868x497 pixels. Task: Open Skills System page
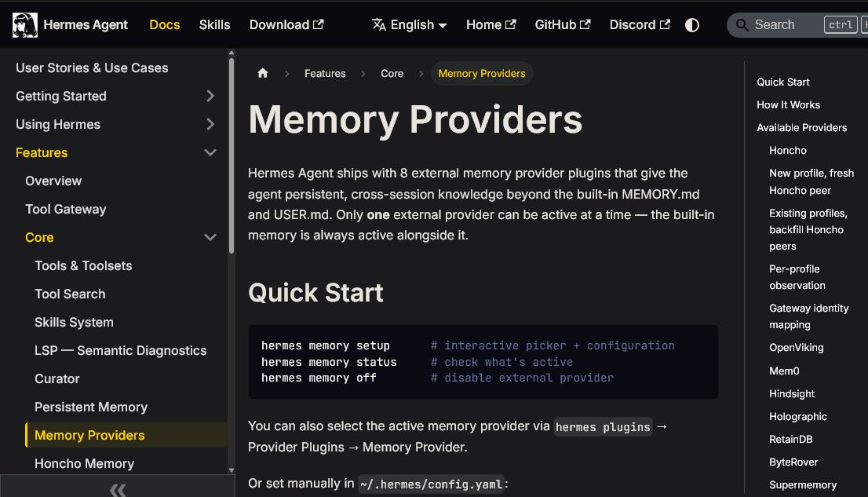74,322
